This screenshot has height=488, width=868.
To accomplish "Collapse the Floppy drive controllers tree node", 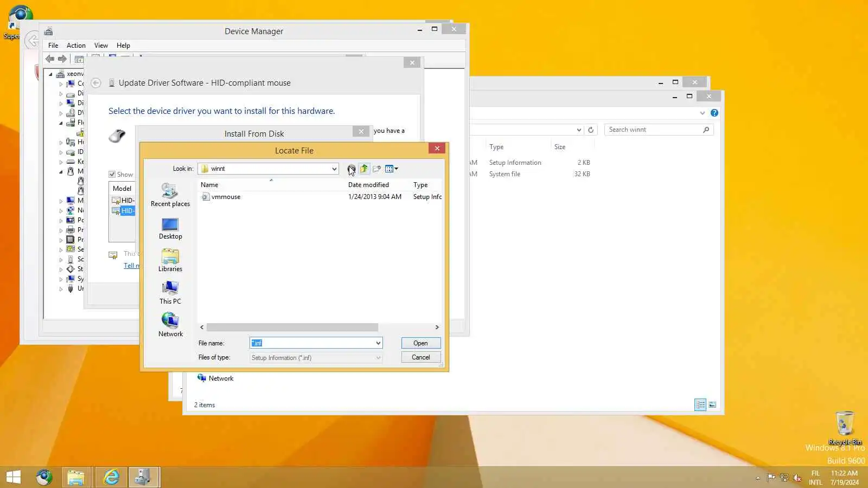I will [61, 123].
